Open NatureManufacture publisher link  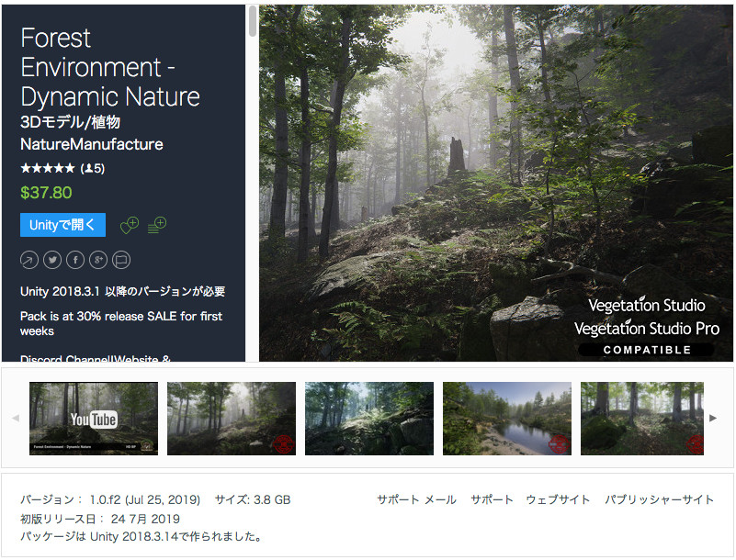click(92, 144)
